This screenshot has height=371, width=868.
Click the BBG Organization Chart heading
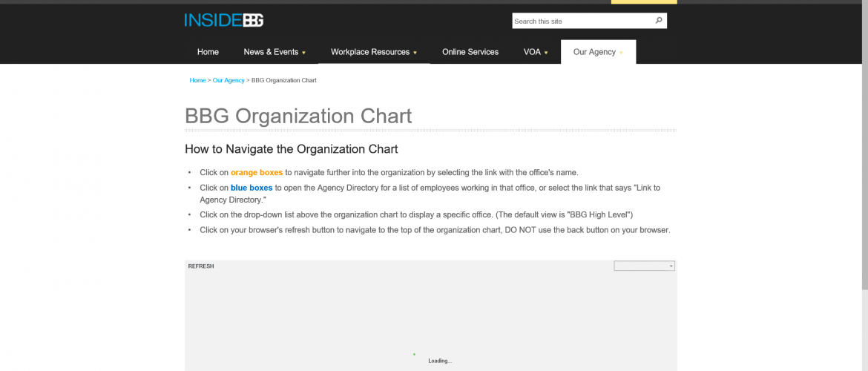[x=298, y=116]
